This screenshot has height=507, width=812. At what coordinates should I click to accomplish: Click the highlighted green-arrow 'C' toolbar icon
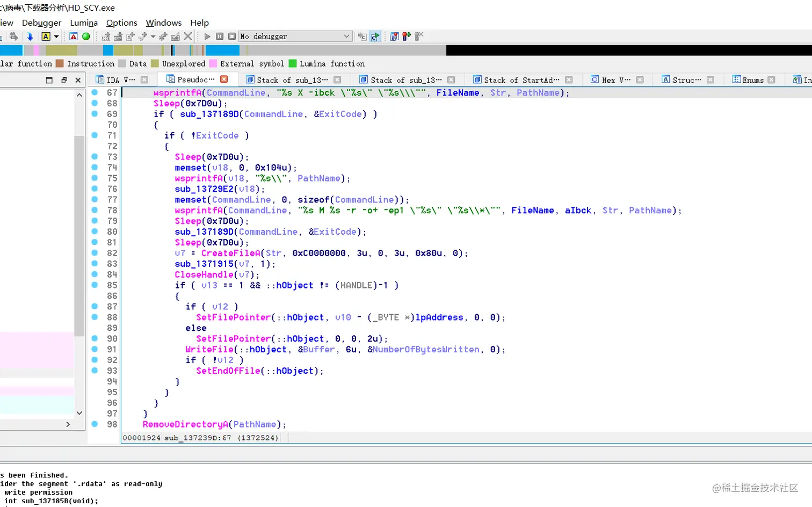[x=375, y=37]
